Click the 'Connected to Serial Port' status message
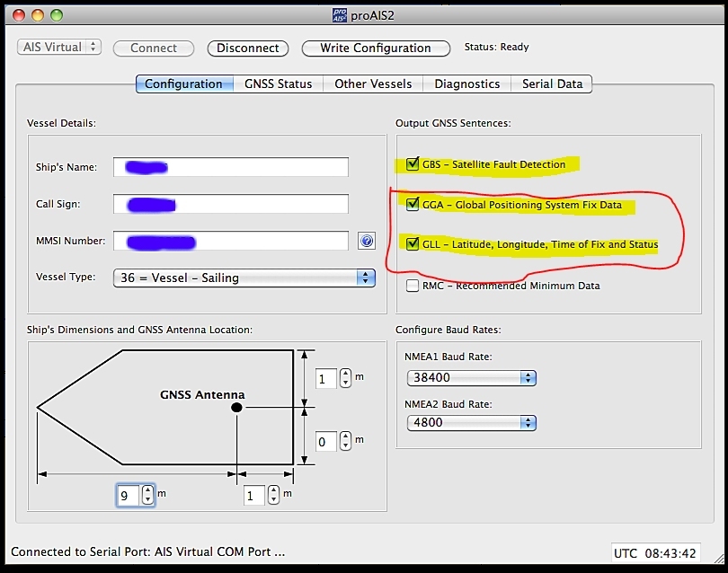The image size is (728, 573). [x=147, y=551]
